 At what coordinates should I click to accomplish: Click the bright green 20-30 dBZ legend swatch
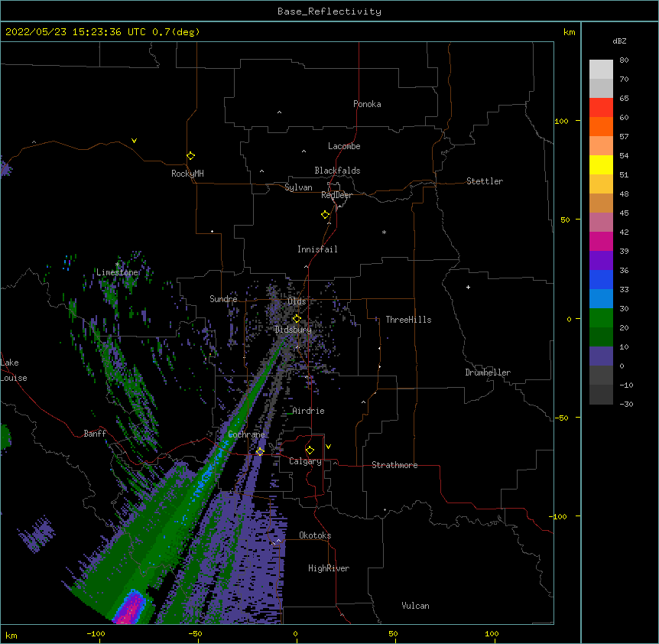(601, 318)
